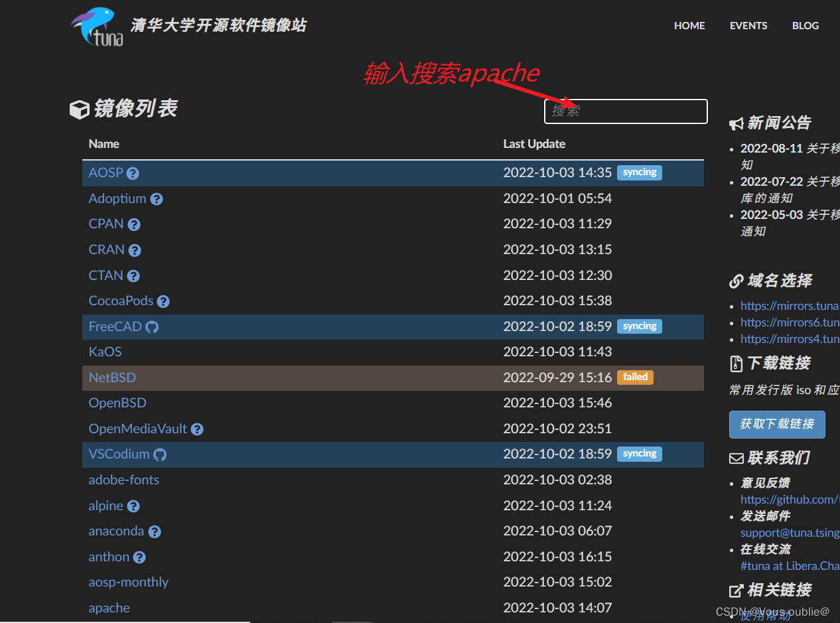Open the KaOS mirror link
840x623 pixels.
[105, 352]
